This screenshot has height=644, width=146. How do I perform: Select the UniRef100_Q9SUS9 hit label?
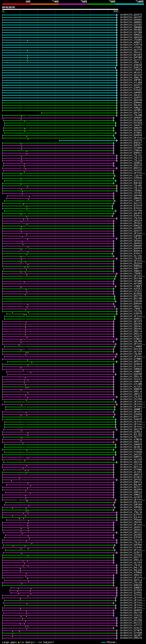(x=131, y=221)
